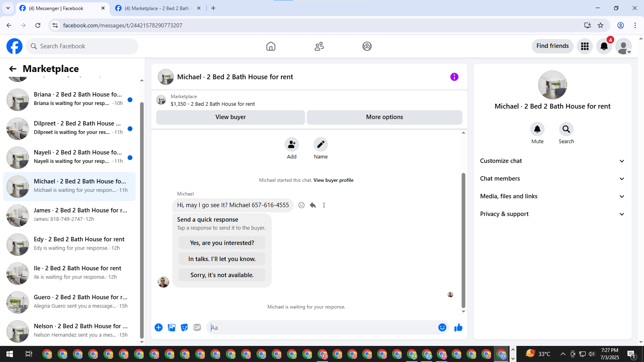The height and width of the screenshot is (362, 644).
Task: Open Edy's conversation in list
Action: [69, 245]
